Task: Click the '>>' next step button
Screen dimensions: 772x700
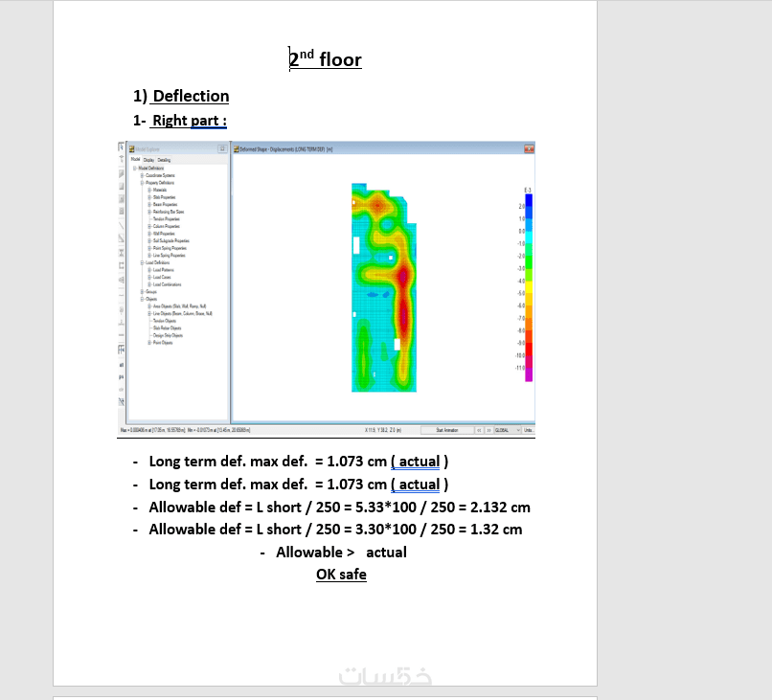Action: [488, 430]
